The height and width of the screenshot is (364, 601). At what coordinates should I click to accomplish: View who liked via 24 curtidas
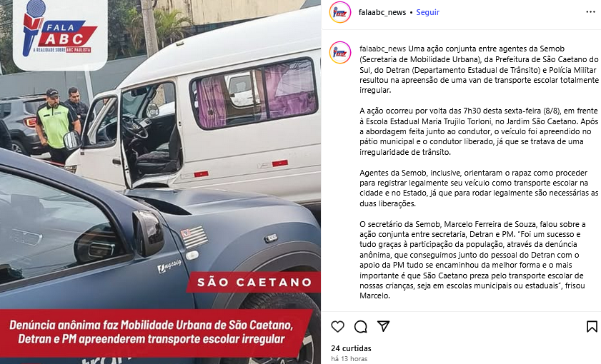[351, 348]
